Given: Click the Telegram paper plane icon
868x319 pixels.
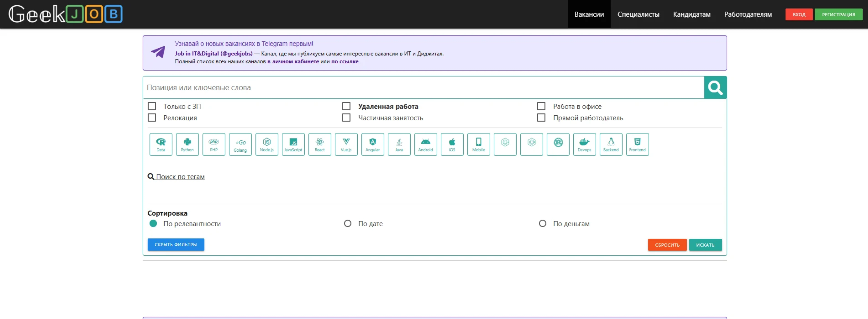Looking at the screenshot, I should click(x=158, y=52).
